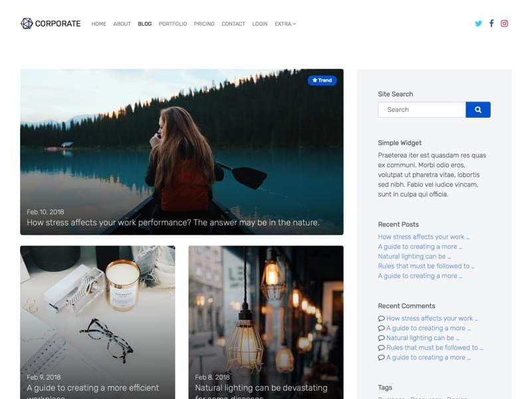Open the CONTACT page
This screenshot has width=532, height=399.
pyautogui.click(x=233, y=24)
